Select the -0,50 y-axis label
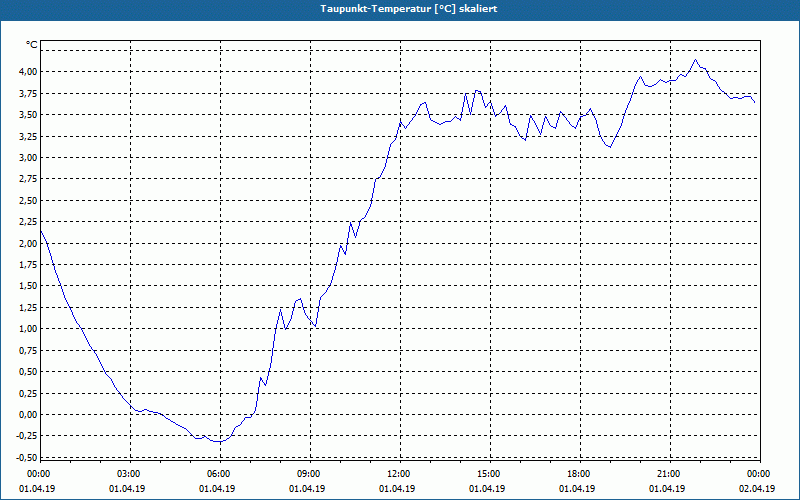Screen dimensions: 800x500 point(27,458)
